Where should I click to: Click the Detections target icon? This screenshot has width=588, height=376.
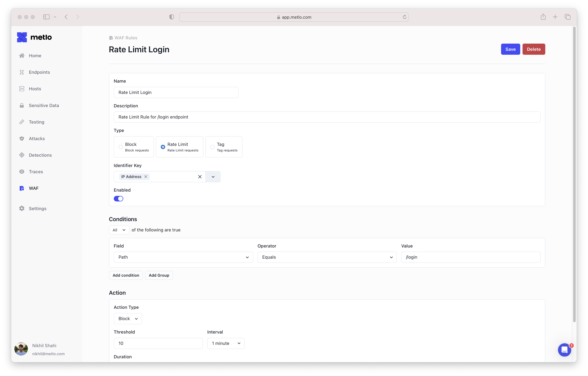click(22, 155)
